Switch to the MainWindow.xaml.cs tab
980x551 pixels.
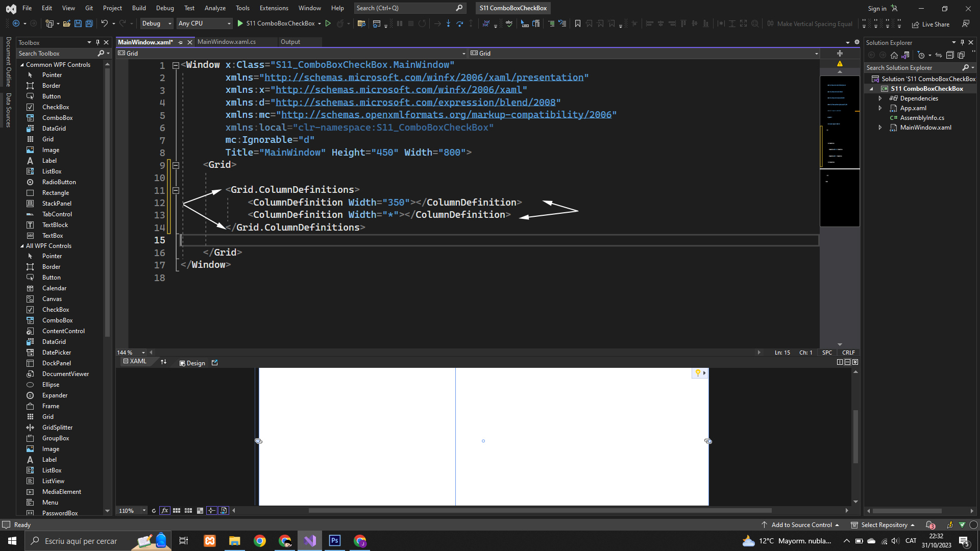pos(227,42)
